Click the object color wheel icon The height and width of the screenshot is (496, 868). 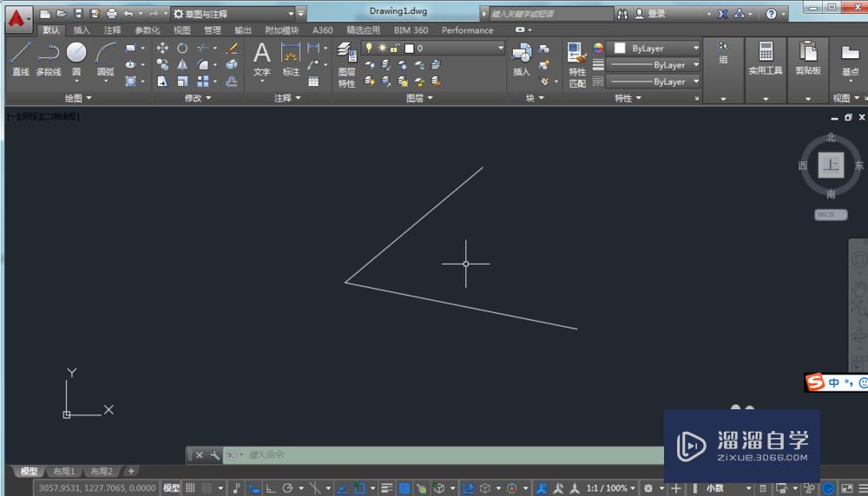coord(598,48)
